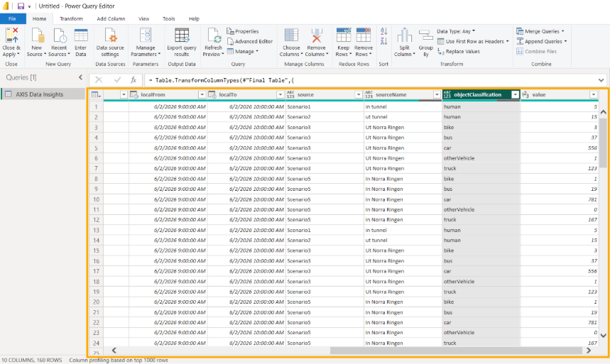Open the Data Type: Any dropdown

pos(456,31)
